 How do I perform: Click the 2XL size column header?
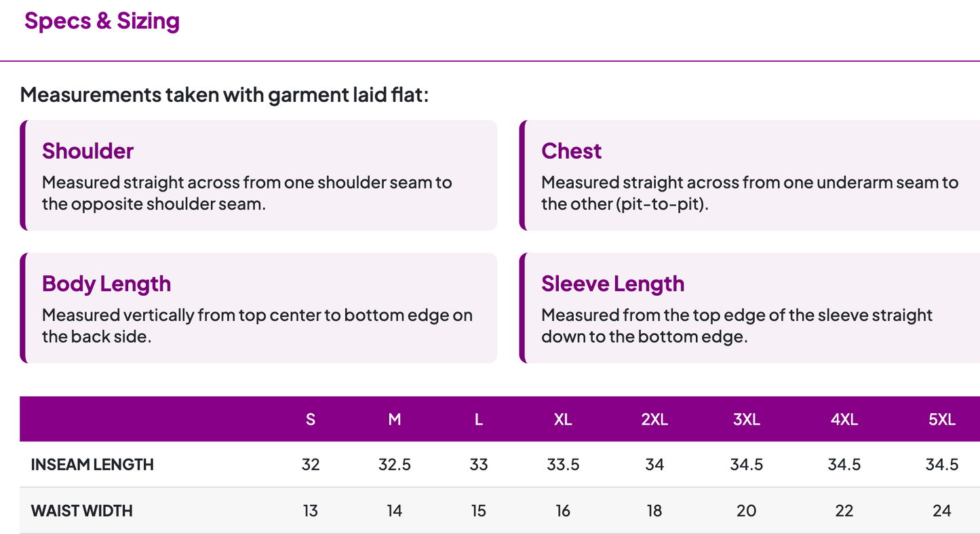click(654, 419)
